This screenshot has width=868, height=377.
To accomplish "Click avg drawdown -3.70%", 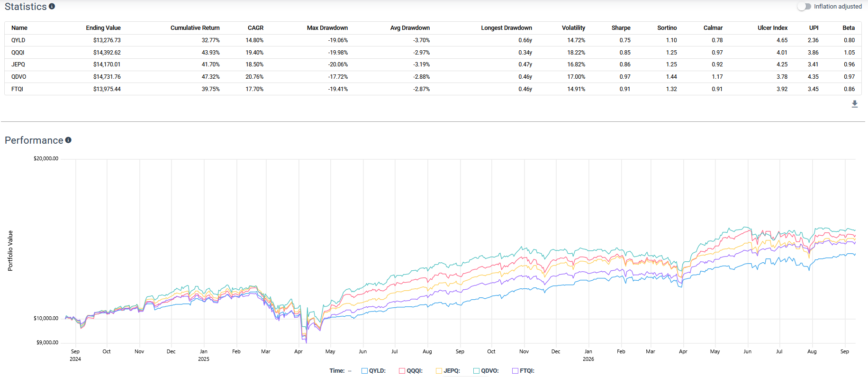I will (421, 40).
